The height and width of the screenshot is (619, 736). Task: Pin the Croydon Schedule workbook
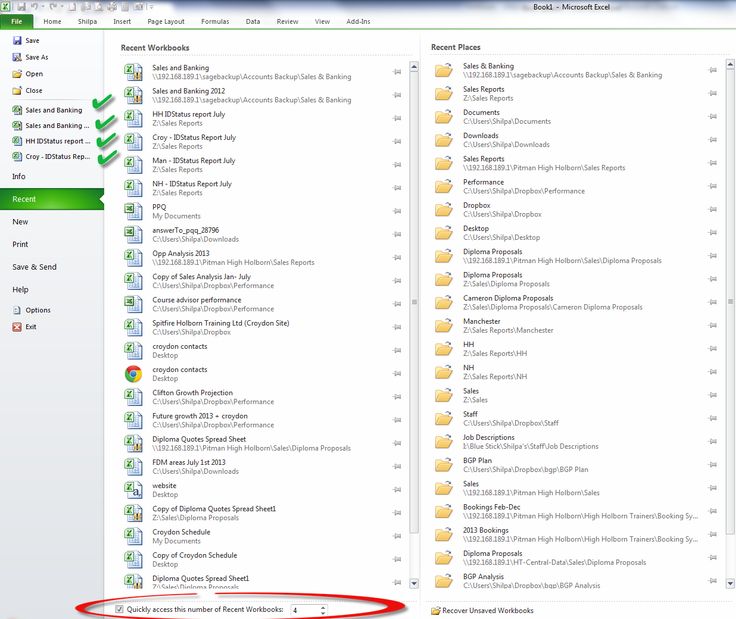coord(397,536)
